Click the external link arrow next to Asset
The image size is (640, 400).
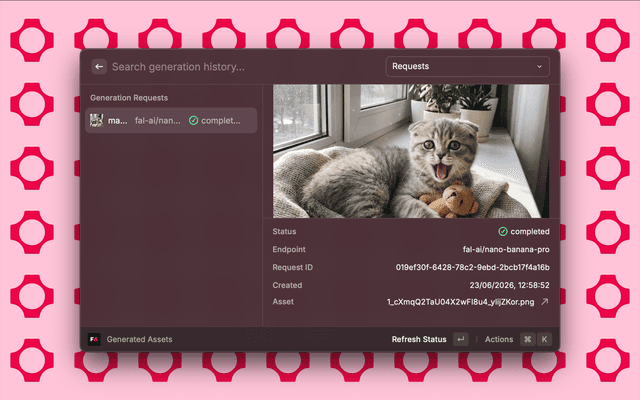(x=544, y=302)
